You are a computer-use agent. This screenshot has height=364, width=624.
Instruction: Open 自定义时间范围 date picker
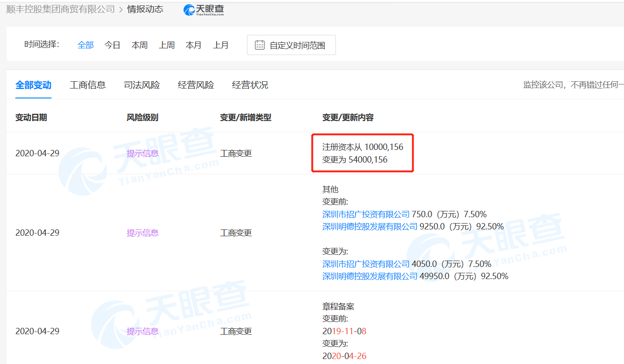[x=297, y=45]
